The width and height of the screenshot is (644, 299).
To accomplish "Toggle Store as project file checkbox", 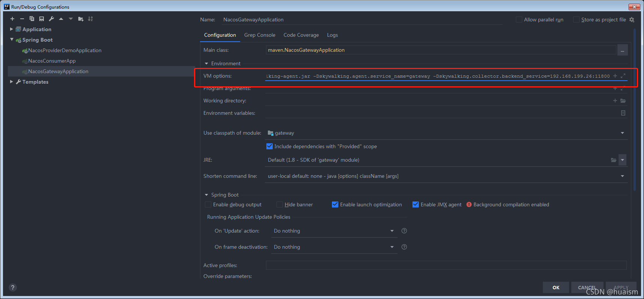I will point(576,20).
